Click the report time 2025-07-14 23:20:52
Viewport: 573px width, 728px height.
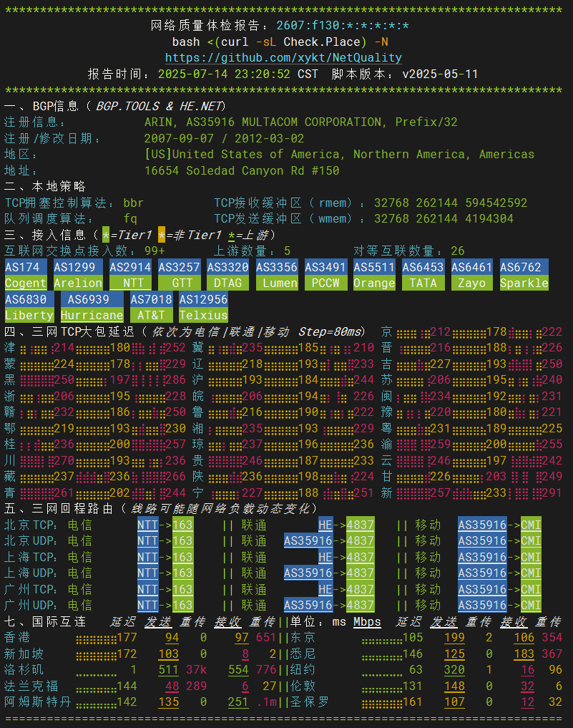(x=224, y=74)
